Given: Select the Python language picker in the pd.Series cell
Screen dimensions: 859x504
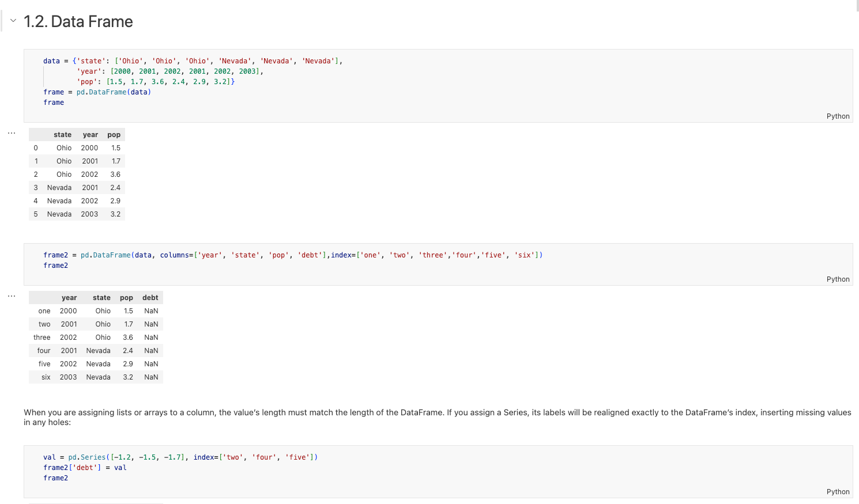Looking at the screenshot, I should 837,492.
